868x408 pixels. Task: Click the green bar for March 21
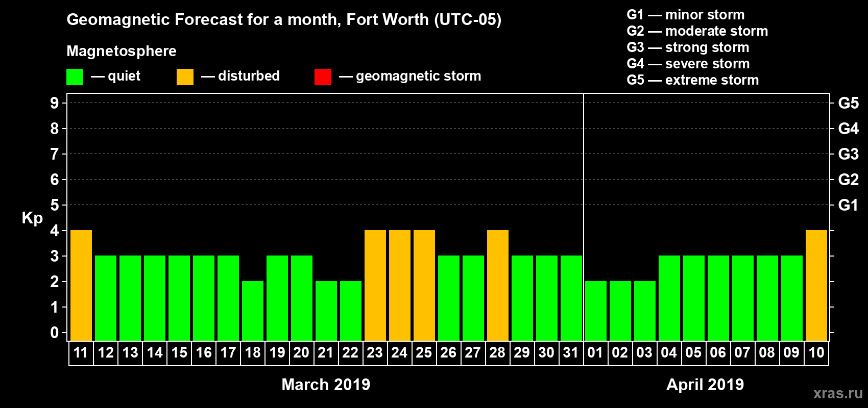pos(326,311)
